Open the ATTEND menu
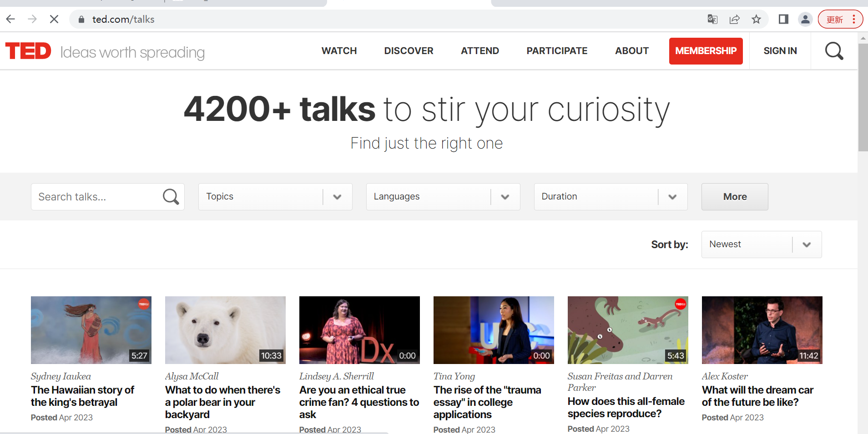Screen dimensions: 868x434 [480, 51]
